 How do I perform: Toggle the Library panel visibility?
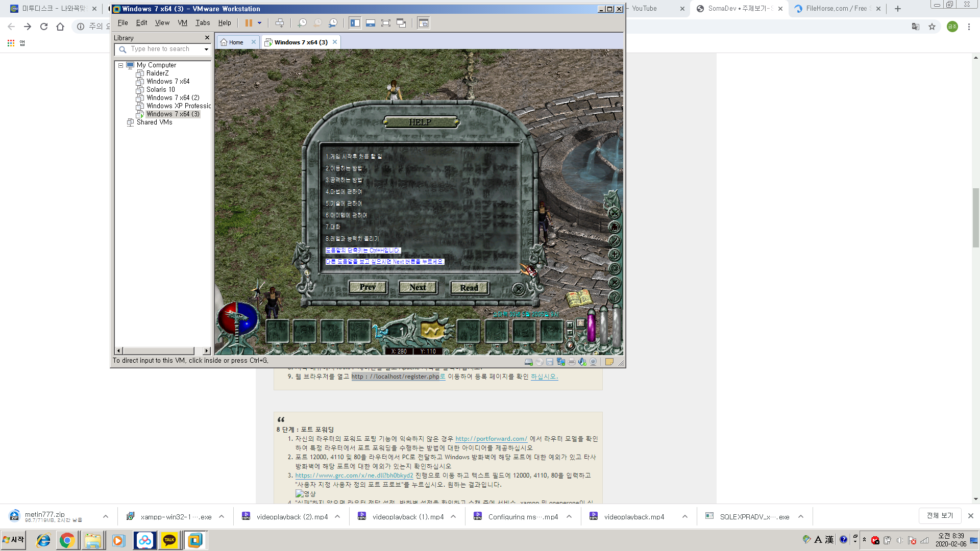[x=356, y=22]
